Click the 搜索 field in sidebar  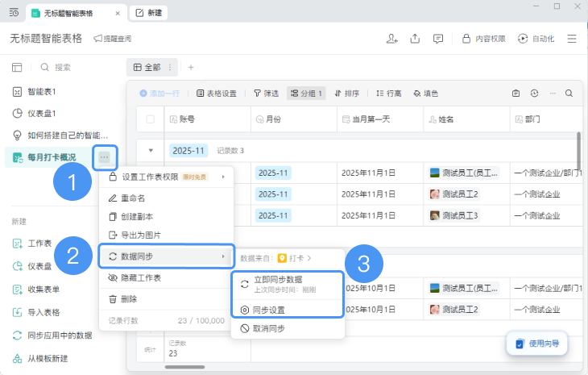tap(56, 67)
